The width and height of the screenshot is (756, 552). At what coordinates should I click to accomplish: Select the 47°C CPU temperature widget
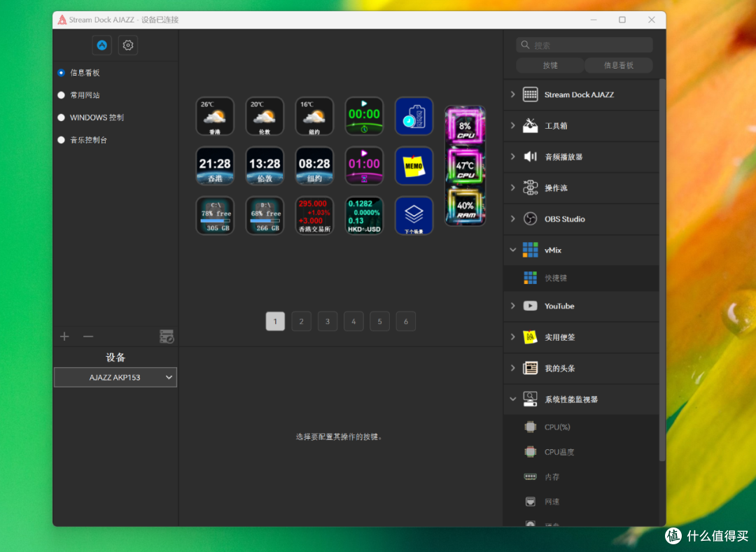click(465, 166)
